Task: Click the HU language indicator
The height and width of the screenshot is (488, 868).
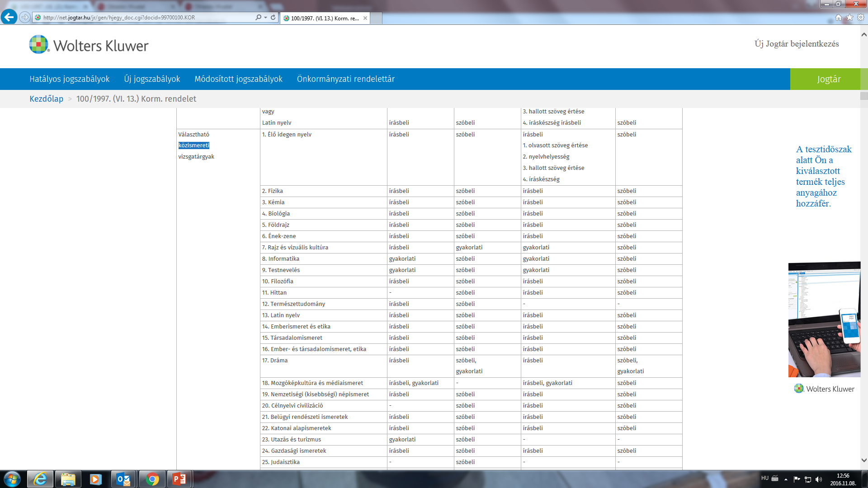Action: coord(764,479)
